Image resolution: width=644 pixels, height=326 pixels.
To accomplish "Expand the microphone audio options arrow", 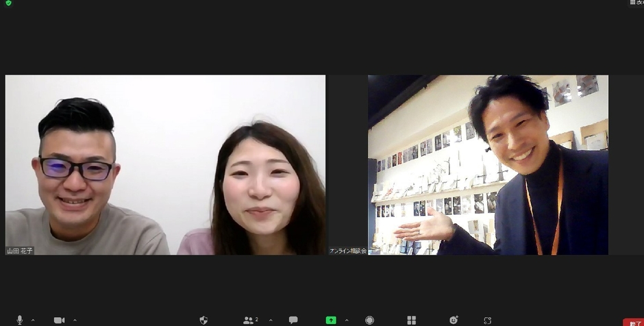I will [33, 320].
